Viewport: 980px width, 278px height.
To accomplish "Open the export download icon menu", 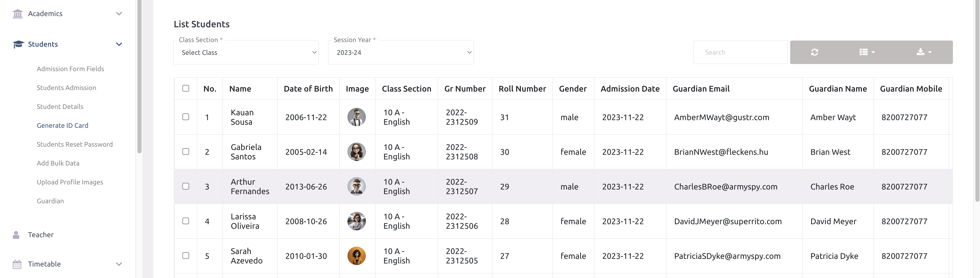I will (924, 52).
